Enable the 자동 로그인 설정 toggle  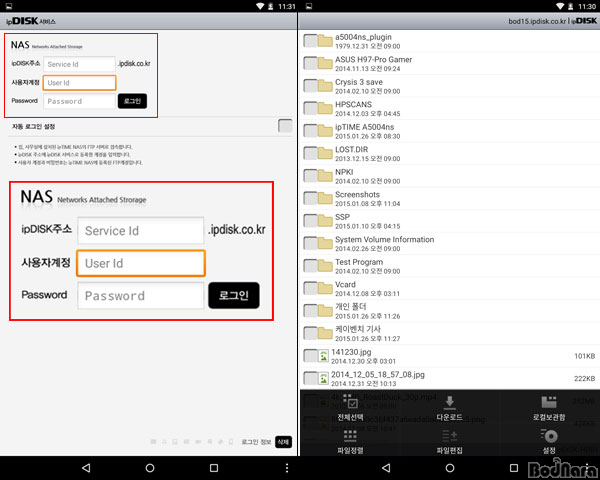[x=285, y=126]
